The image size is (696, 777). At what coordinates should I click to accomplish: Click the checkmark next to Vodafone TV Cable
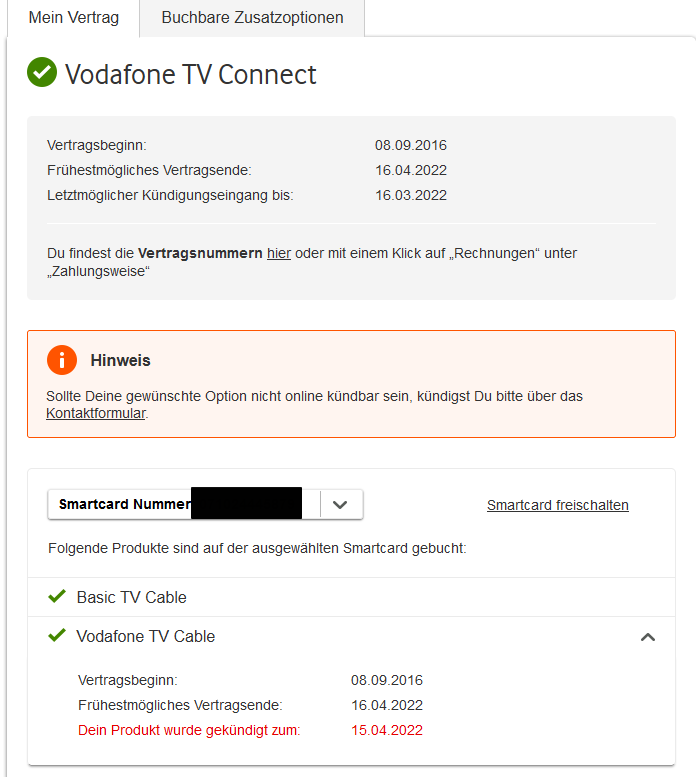click(57, 636)
